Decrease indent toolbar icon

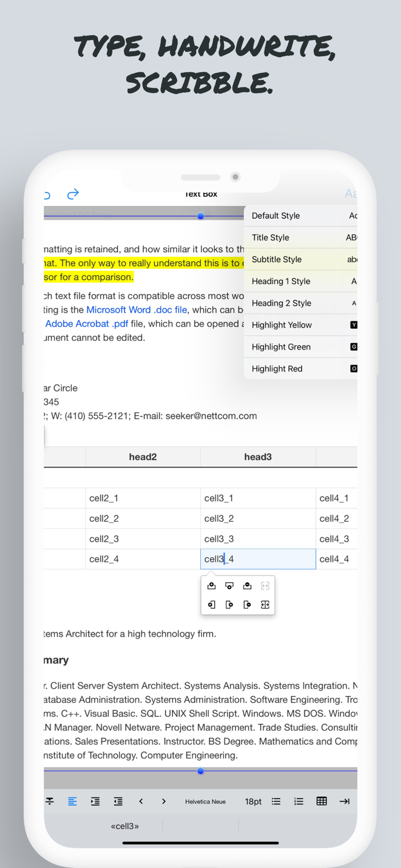118,801
